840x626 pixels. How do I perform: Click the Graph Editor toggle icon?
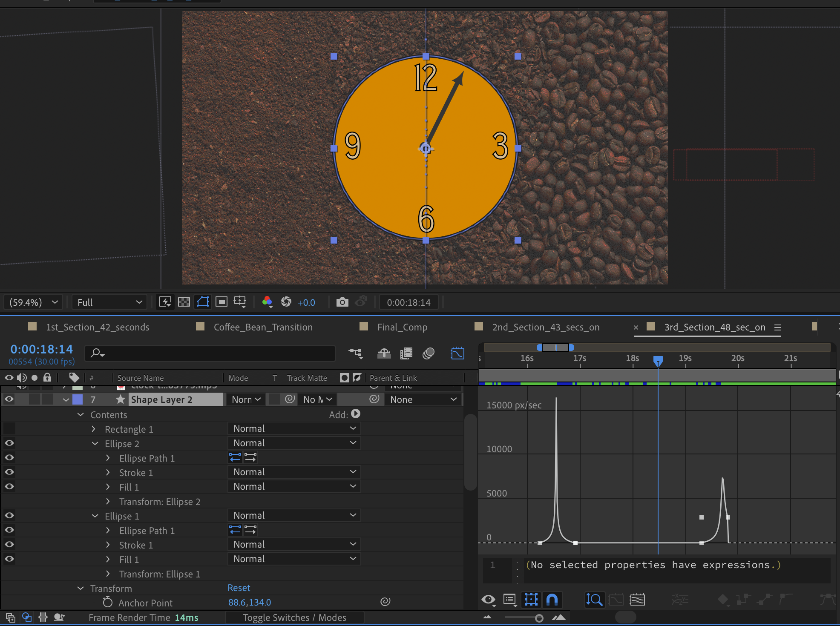(457, 353)
